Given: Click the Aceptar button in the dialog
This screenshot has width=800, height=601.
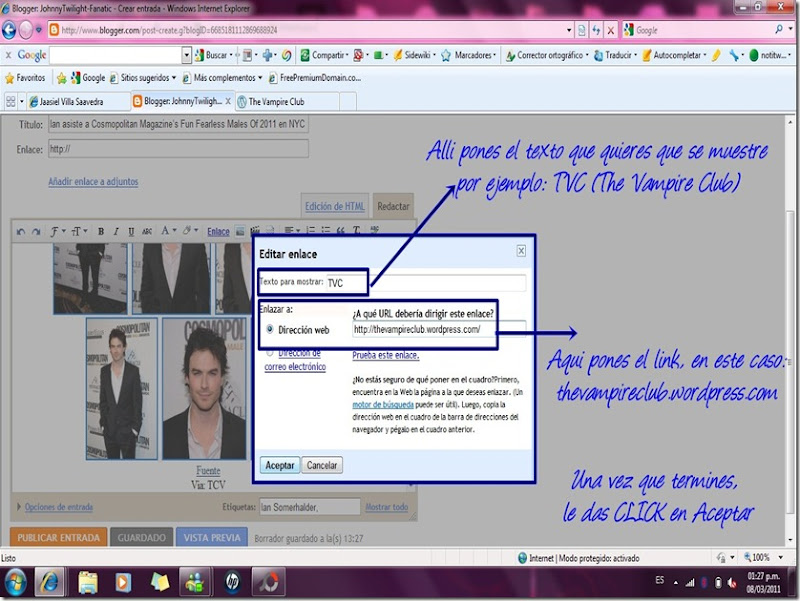Looking at the screenshot, I should coord(280,465).
